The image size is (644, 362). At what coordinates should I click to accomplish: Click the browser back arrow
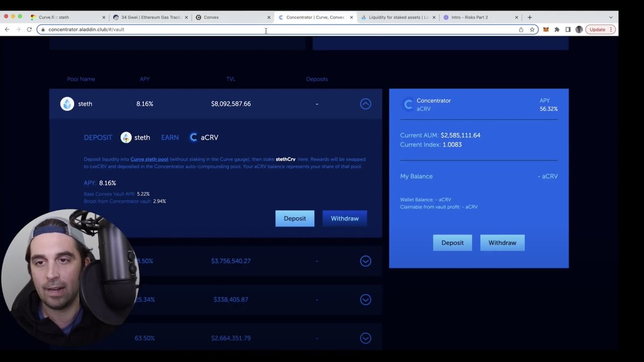[x=7, y=29]
